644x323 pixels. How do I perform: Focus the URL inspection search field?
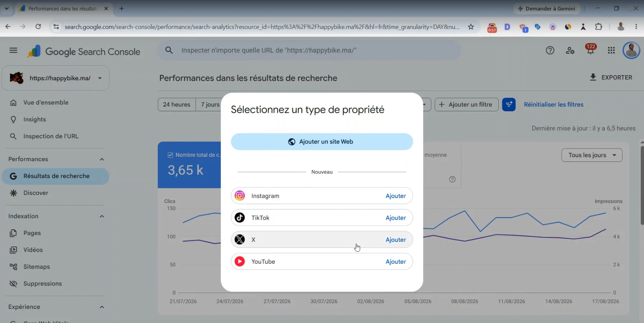click(x=309, y=50)
